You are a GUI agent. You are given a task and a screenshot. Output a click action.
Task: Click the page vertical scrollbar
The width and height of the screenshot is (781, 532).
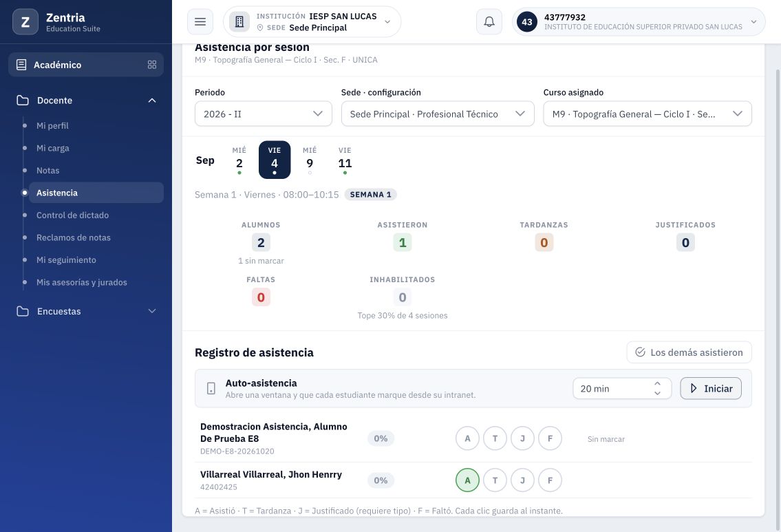coord(778,299)
